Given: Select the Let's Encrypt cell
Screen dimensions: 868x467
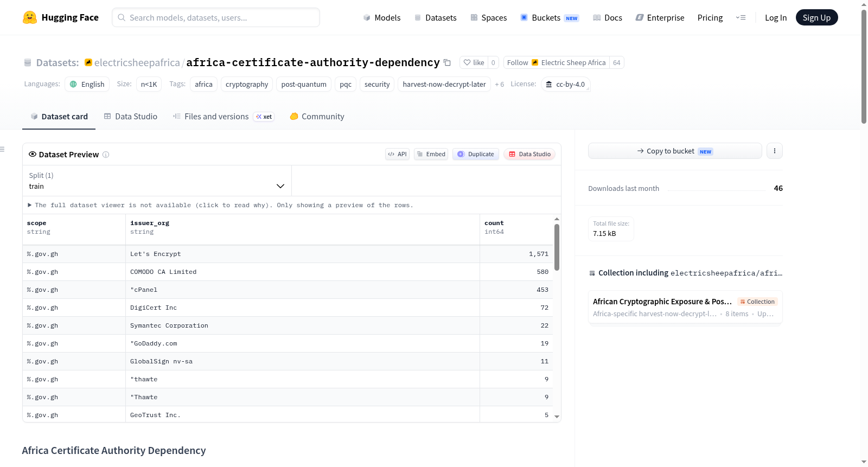Looking at the screenshot, I should pyautogui.click(x=303, y=254).
